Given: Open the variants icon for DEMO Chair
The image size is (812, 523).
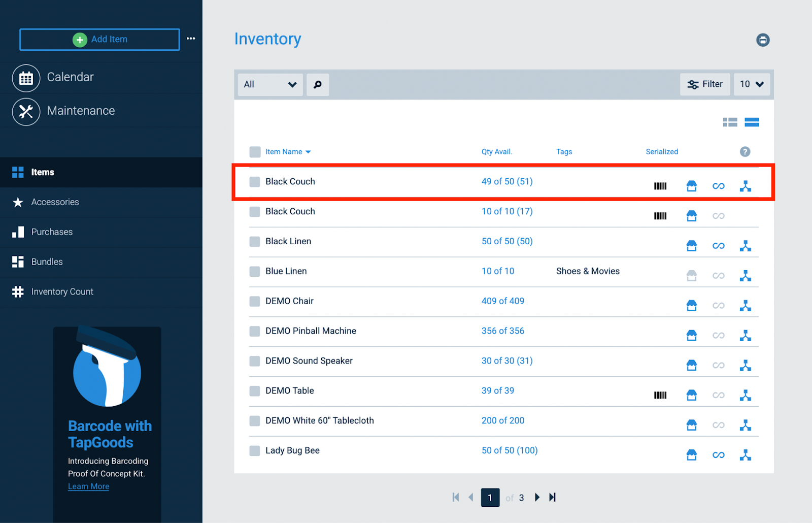Looking at the screenshot, I should (745, 305).
